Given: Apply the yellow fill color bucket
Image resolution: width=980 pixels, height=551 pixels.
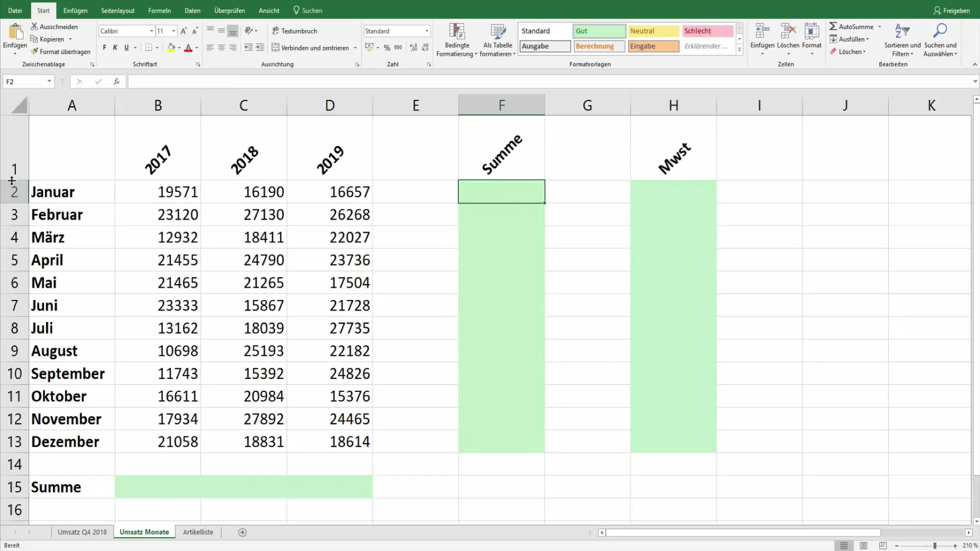Looking at the screenshot, I should coord(171,47).
